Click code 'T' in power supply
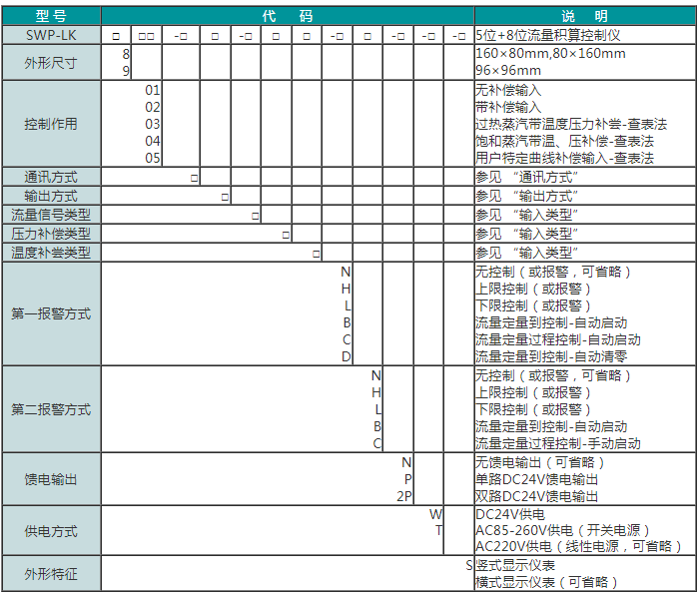 click(x=438, y=531)
